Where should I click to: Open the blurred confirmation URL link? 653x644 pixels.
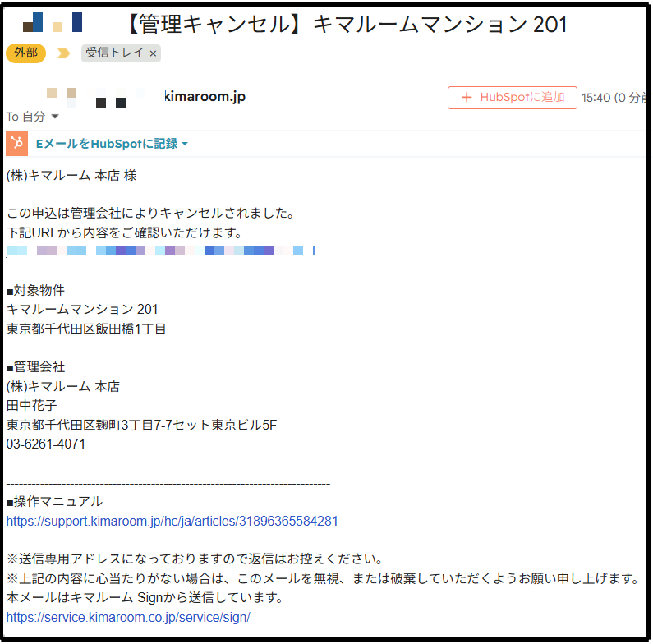(x=161, y=251)
